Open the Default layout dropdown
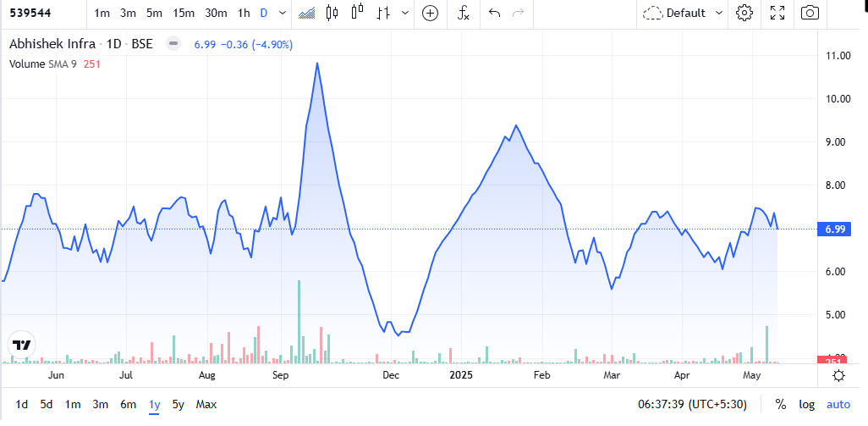This screenshot has width=868, height=426. tap(683, 14)
